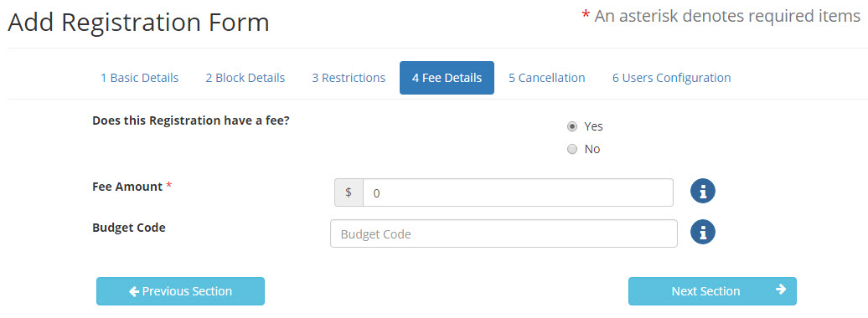Click the left arrow on Previous Section
The height and width of the screenshot is (318, 868).
click(133, 291)
